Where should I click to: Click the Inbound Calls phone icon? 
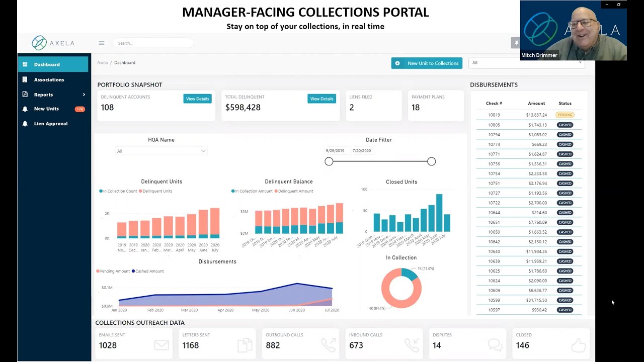point(412,345)
